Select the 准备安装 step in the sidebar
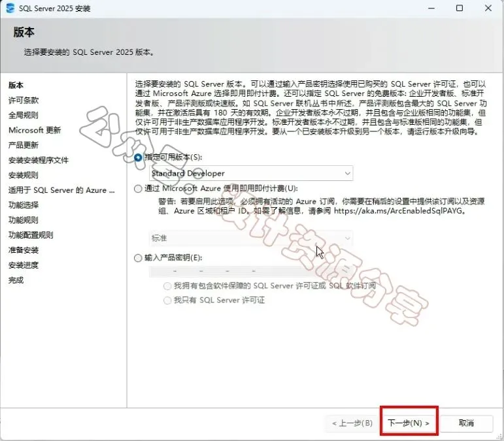The height and width of the screenshot is (441, 504). pos(24,250)
